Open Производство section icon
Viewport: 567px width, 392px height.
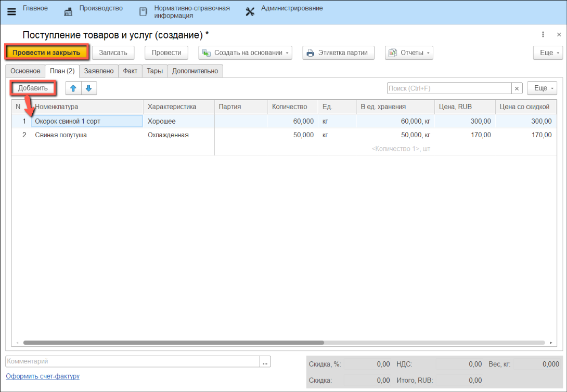pos(68,11)
